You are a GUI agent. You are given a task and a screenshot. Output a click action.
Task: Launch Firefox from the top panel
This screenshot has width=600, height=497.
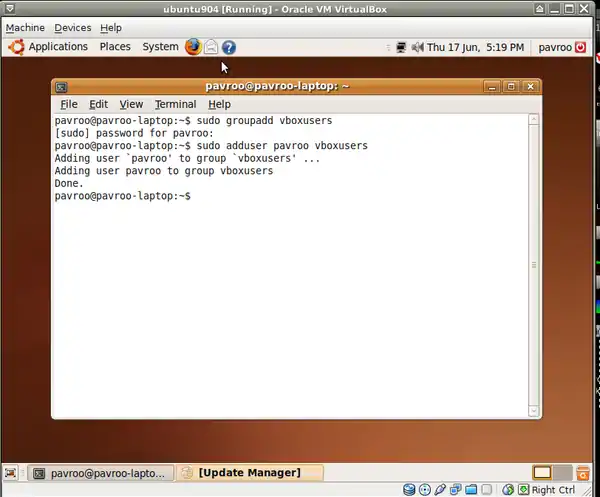pyautogui.click(x=193, y=47)
